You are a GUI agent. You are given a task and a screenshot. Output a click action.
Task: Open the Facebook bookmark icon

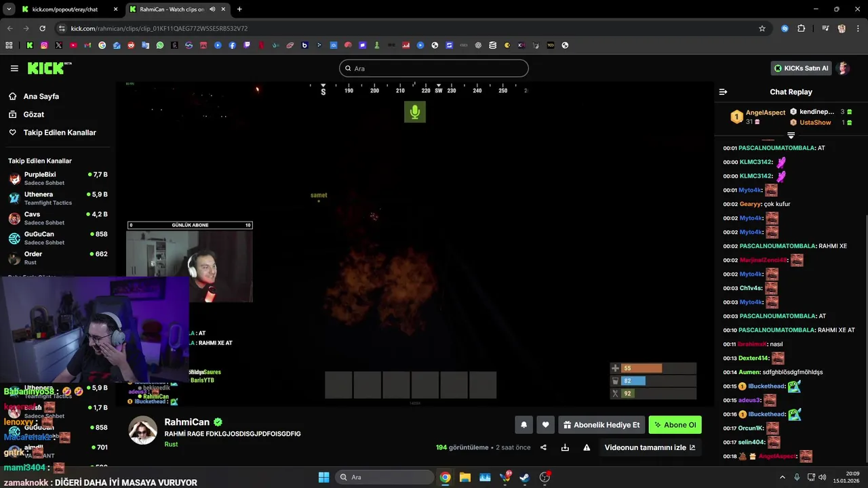point(233,45)
